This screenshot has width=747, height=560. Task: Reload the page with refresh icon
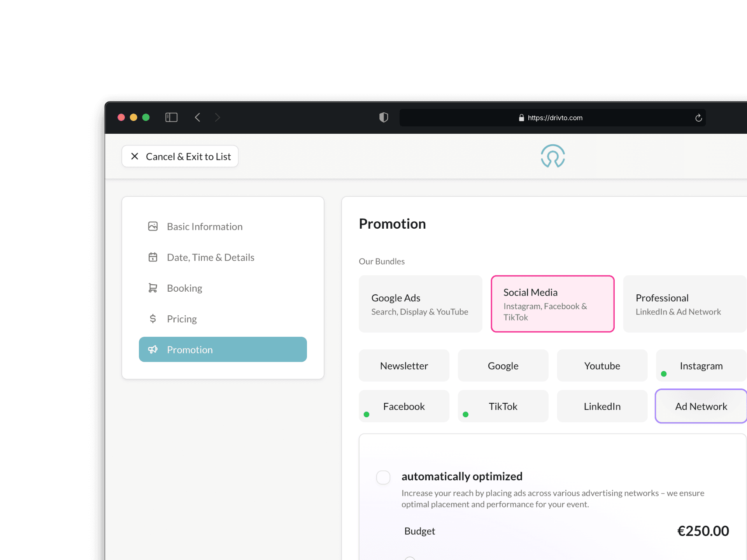(x=698, y=118)
